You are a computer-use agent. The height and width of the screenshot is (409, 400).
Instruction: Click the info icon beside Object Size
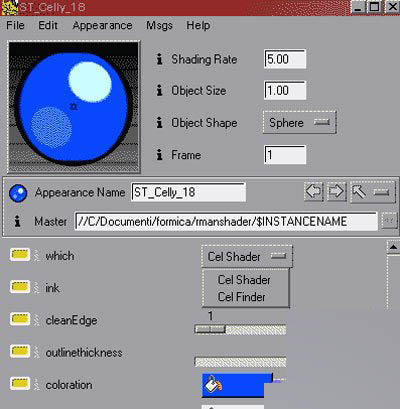click(160, 90)
